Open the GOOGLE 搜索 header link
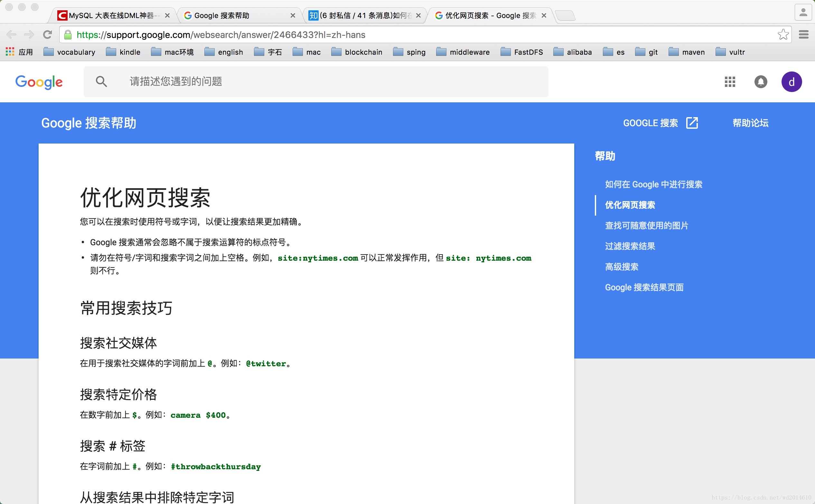The image size is (815, 504). pyautogui.click(x=650, y=123)
